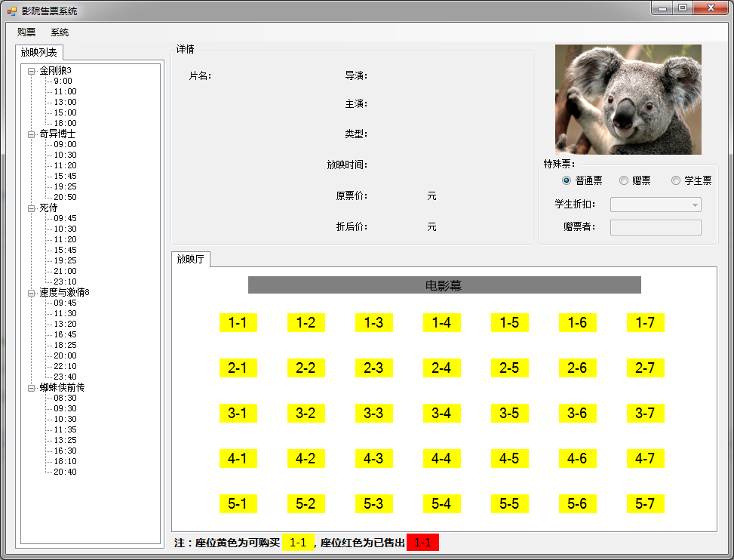
Task: Collapse the 奇异博士 tree node
Action: (x=32, y=134)
